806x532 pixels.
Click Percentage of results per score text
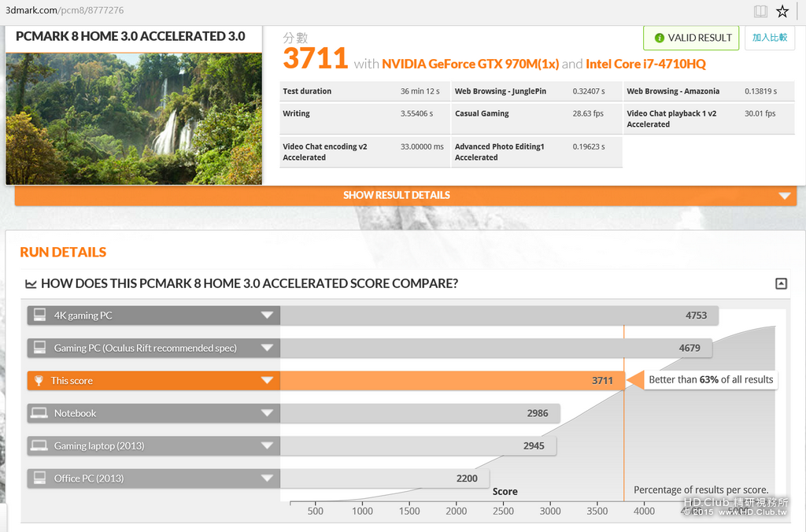(701, 490)
